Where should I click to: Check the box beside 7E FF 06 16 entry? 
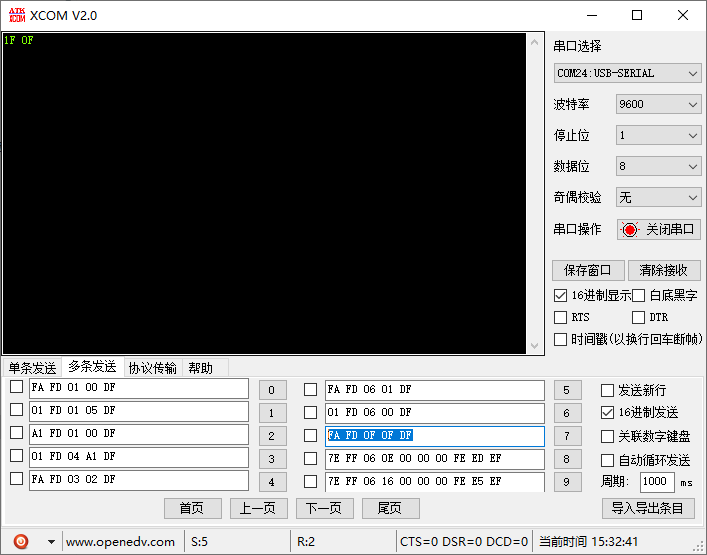coord(310,482)
